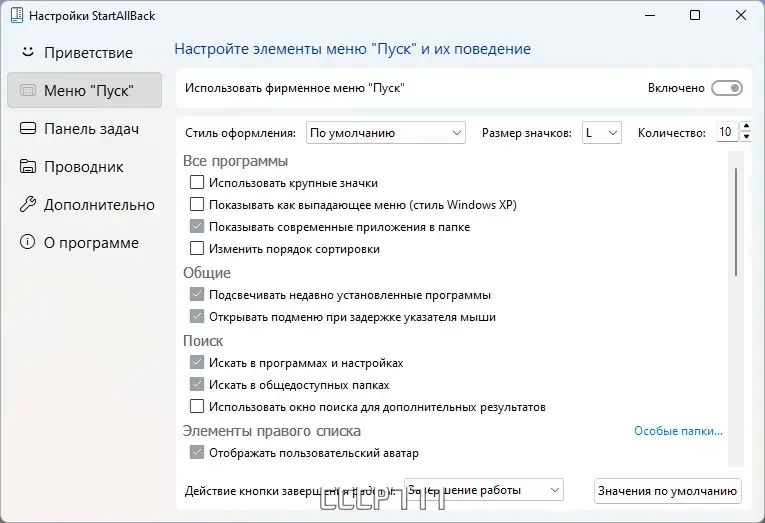Open the Особые папки... link
Screen dimensions: 765x523
[x=678, y=431]
